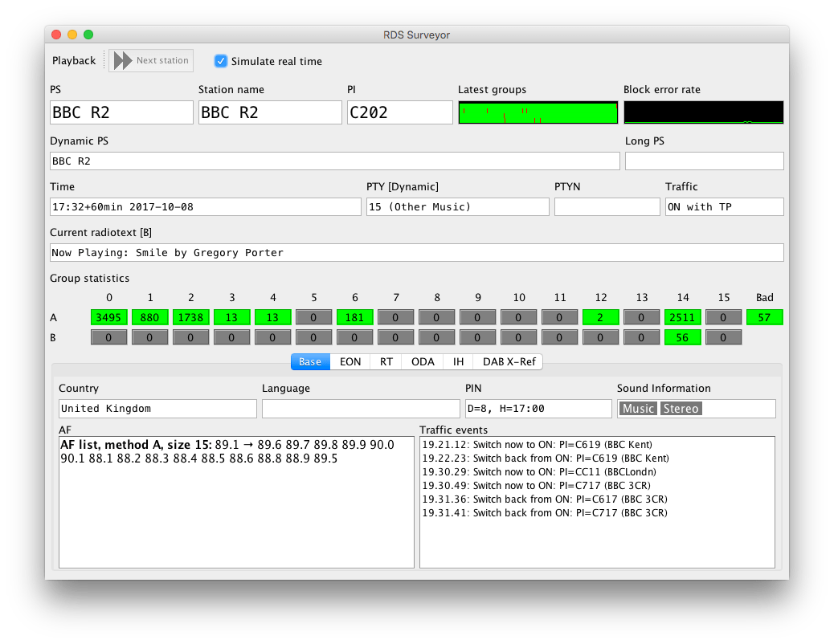Click the Next station button

[x=151, y=60]
